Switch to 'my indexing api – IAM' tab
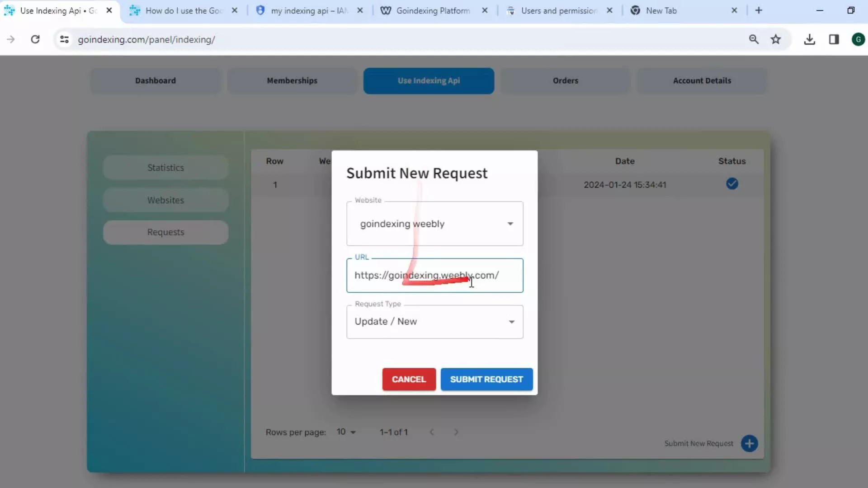Screen dimensions: 868x488 (309, 10)
